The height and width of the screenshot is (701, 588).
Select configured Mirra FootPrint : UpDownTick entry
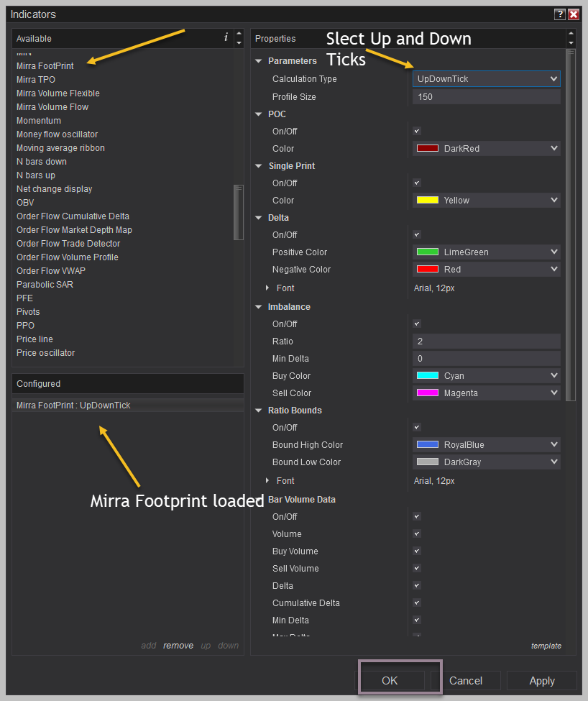click(x=128, y=405)
